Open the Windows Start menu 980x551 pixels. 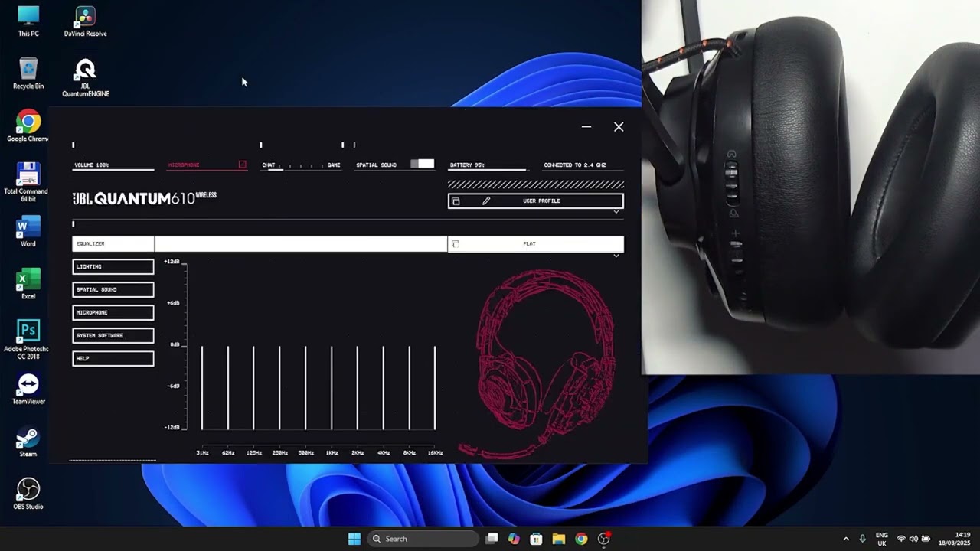pos(354,539)
